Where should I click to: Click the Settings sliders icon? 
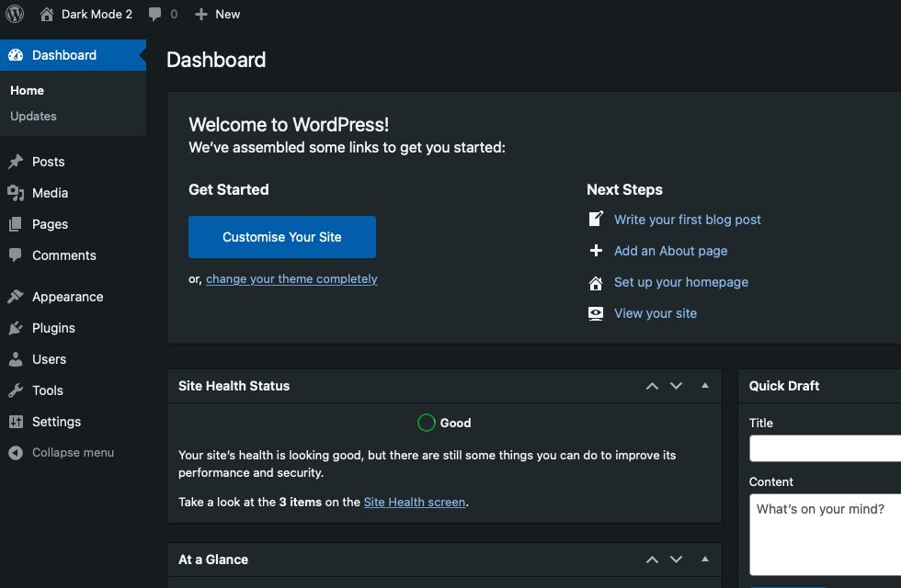tap(16, 422)
